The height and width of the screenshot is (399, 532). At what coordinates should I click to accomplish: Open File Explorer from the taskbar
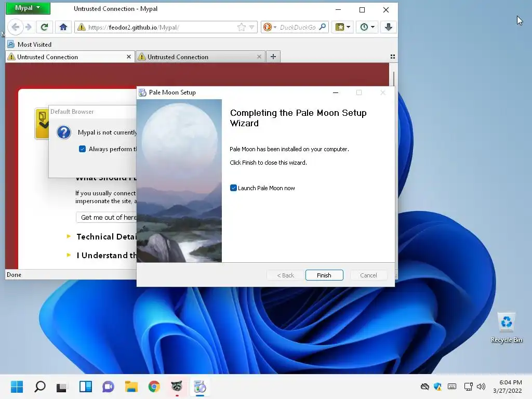coord(131,387)
